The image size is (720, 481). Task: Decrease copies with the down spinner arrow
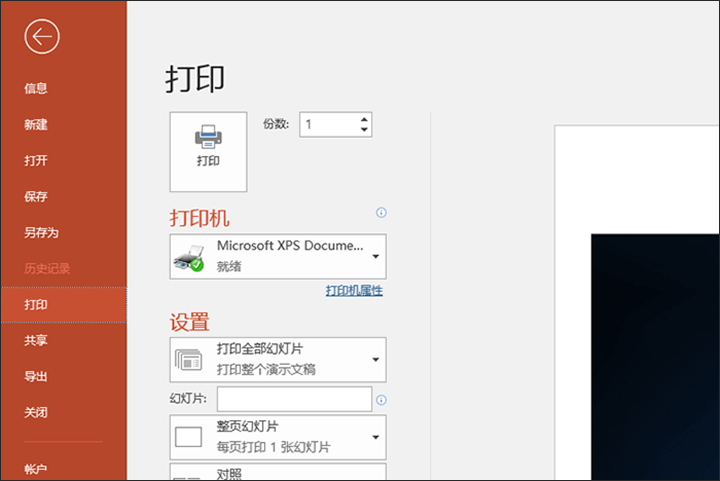(x=364, y=130)
